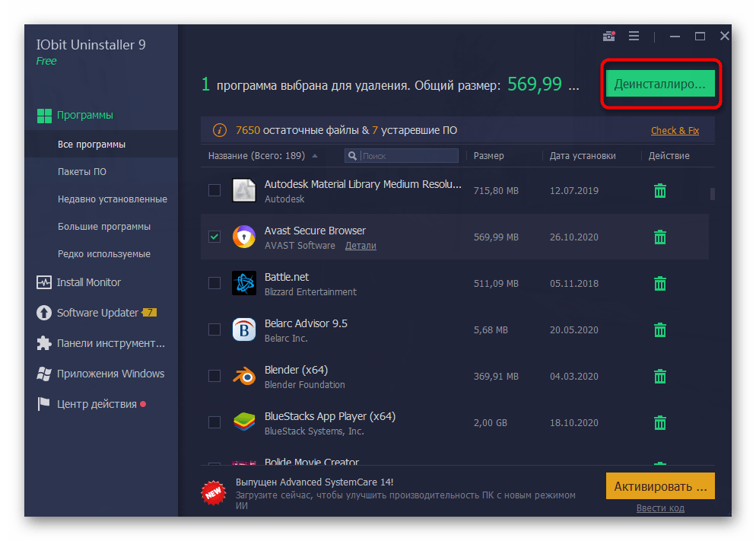Click the Battle.net app icon
The image size is (756, 541).
tap(244, 283)
